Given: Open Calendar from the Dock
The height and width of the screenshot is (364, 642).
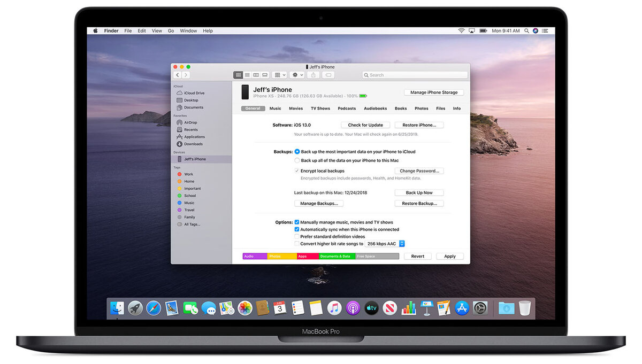Looking at the screenshot, I should (x=280, y=308).
